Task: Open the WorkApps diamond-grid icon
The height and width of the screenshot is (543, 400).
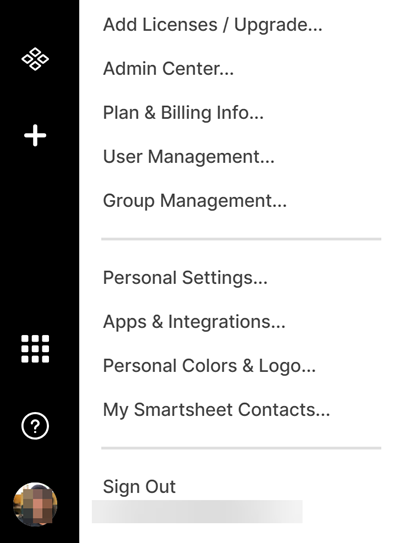Action: [35, 59]
